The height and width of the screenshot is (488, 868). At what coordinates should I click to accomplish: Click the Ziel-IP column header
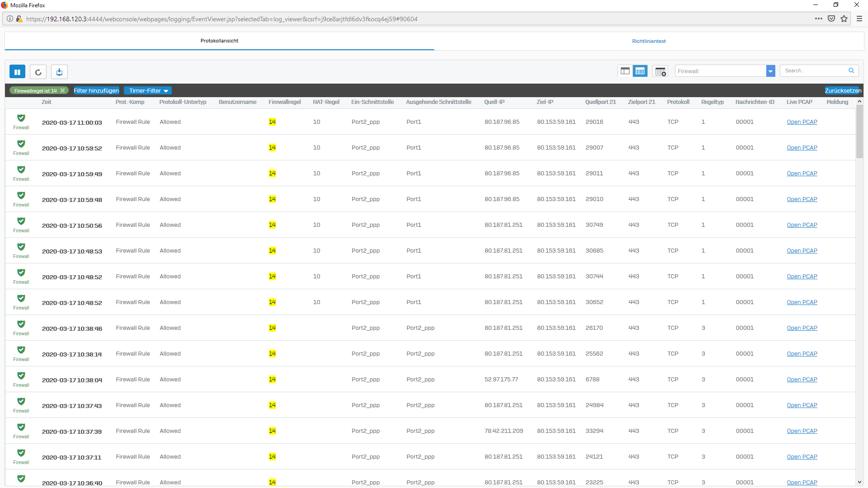tap(545, 102)
